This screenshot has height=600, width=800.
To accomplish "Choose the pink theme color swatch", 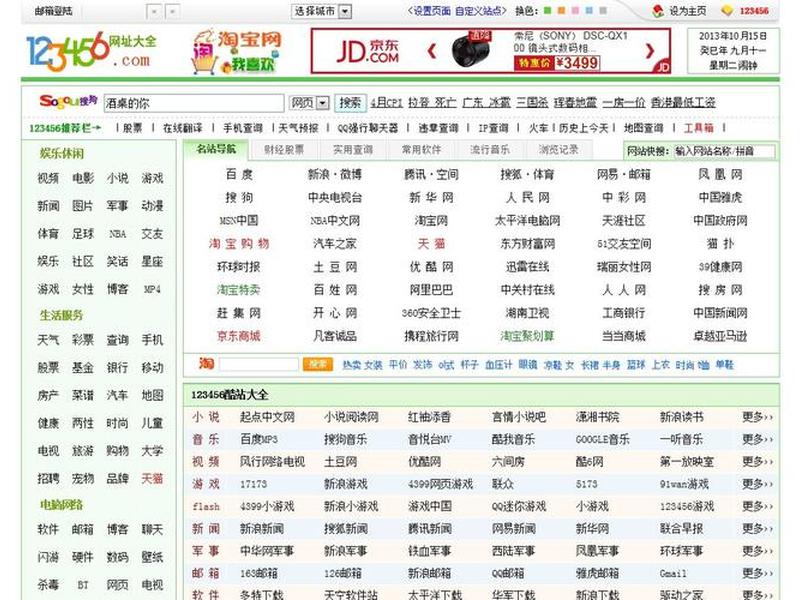I will pos(575,11).
